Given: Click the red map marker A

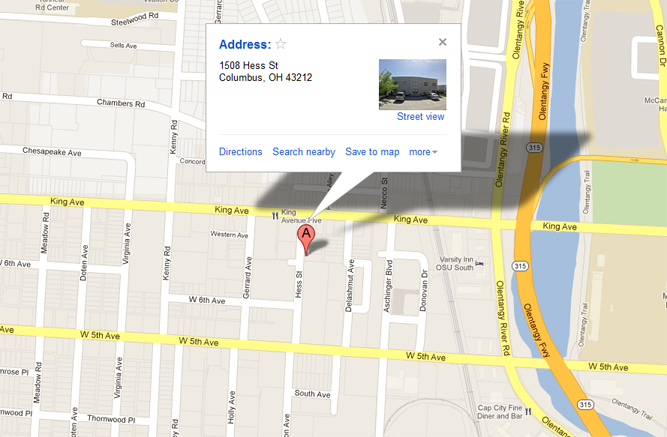Looking at the screenshot, I should (306, 240).
